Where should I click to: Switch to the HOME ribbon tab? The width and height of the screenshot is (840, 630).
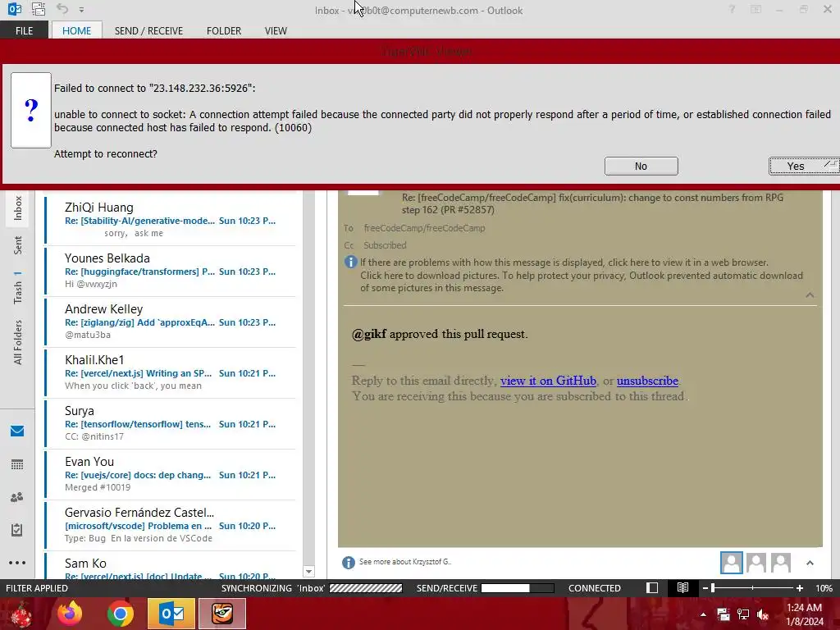click(x=76, y=30)
